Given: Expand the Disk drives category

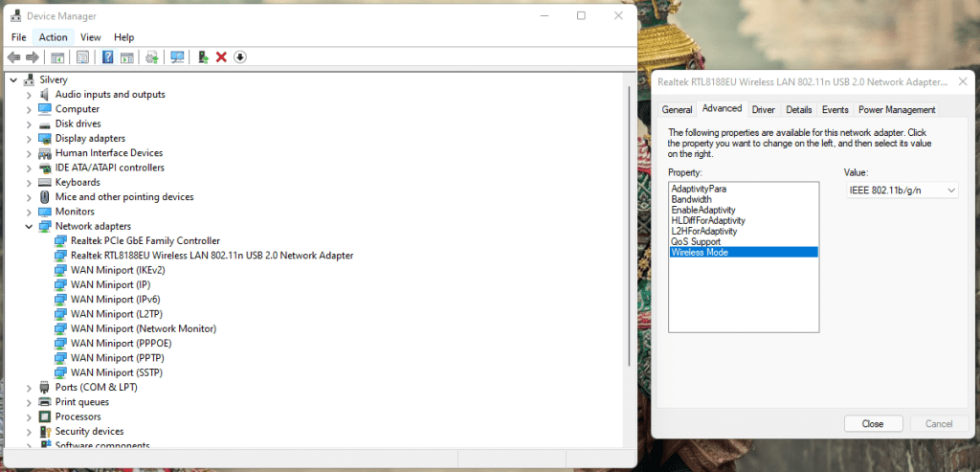Looking at the screenshot, I should pyautogui.click(x=29, y=124).
